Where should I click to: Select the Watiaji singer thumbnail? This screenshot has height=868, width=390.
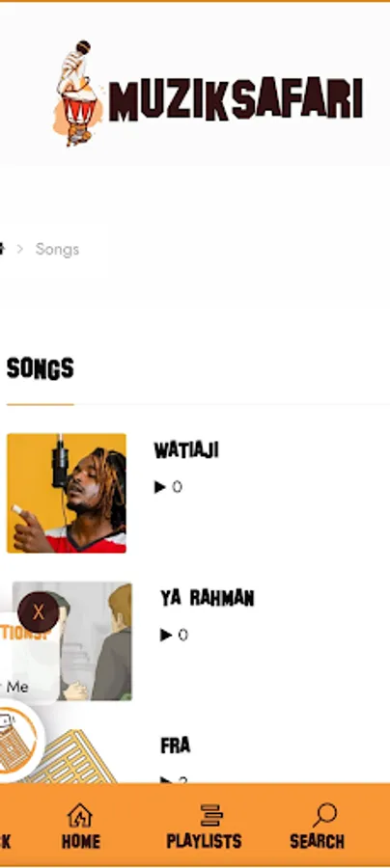click(67, 493)
